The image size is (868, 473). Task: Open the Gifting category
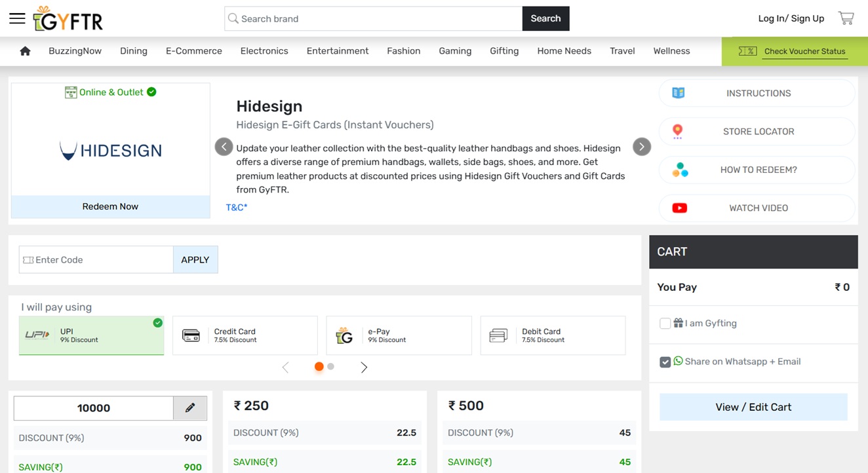click(x=504, y=51)
